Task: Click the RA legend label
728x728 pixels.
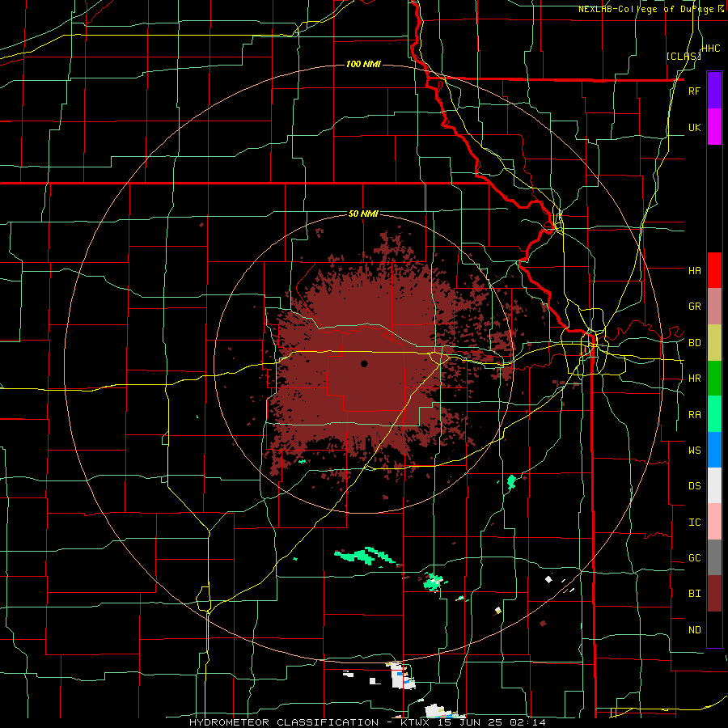Action: point(694,415)
